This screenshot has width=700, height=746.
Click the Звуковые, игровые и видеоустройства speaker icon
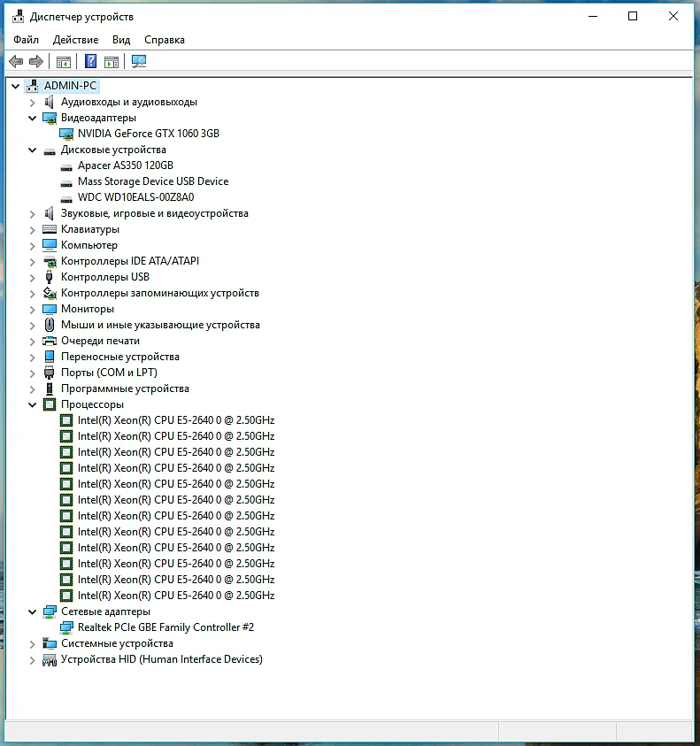click(x=49, y=213)
